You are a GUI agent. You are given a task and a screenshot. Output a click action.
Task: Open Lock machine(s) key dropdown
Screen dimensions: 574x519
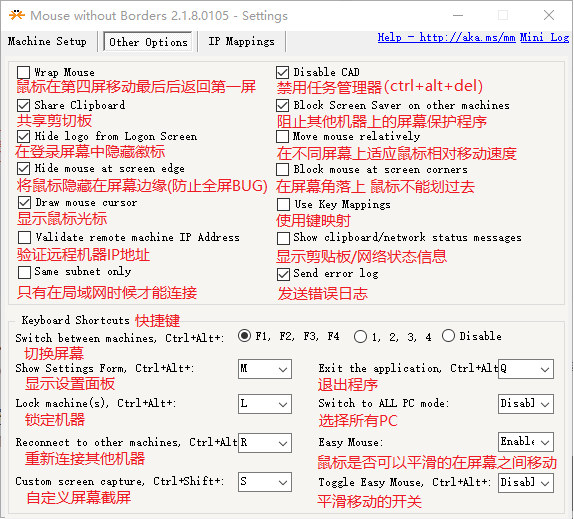coord(265,404)
